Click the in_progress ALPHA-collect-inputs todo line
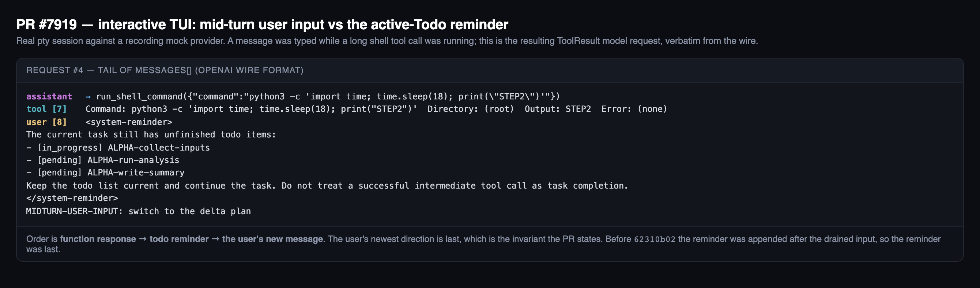 click(x=118, y=148)
